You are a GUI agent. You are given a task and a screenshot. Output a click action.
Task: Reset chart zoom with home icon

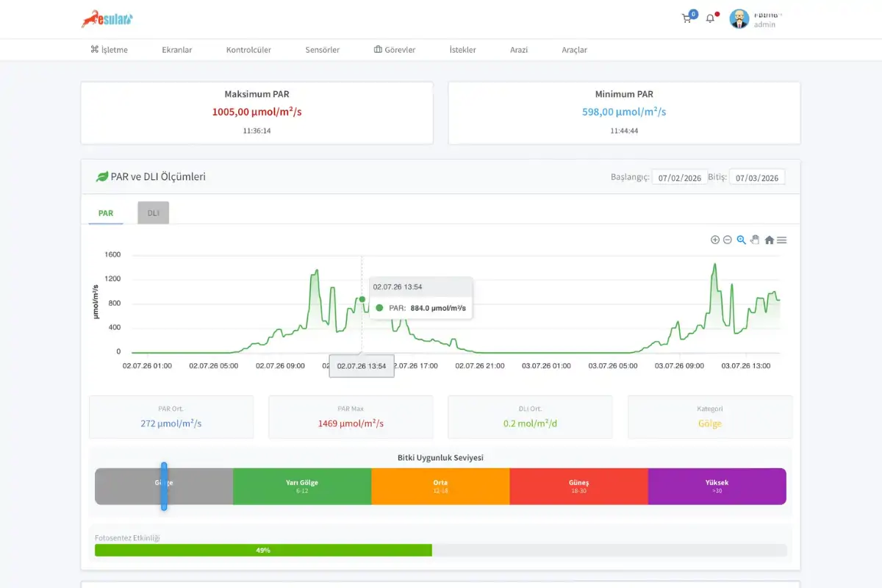[770, 240]
